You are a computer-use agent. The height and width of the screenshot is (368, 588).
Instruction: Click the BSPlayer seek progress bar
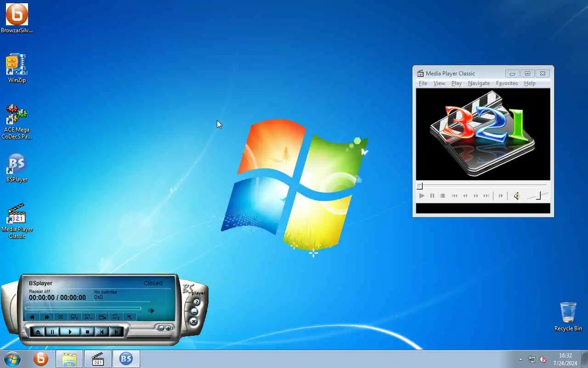coord(83,308)
